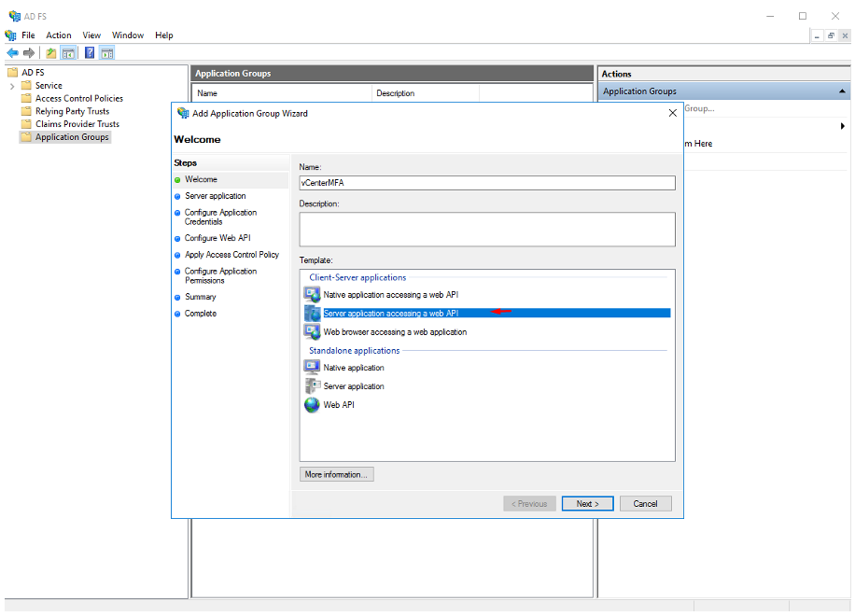855x616 pixels.
Task: Open the View menu
Action: point(91,35)
